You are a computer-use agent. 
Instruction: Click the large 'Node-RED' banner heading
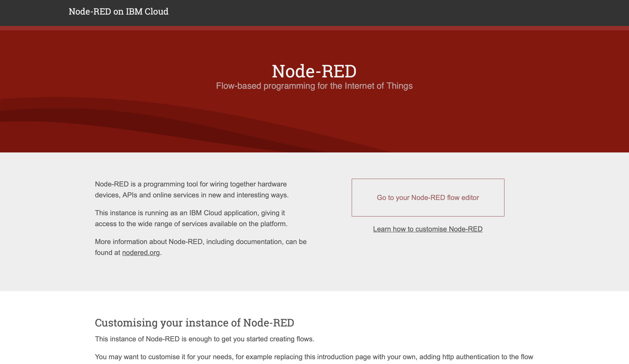(314, 71)
